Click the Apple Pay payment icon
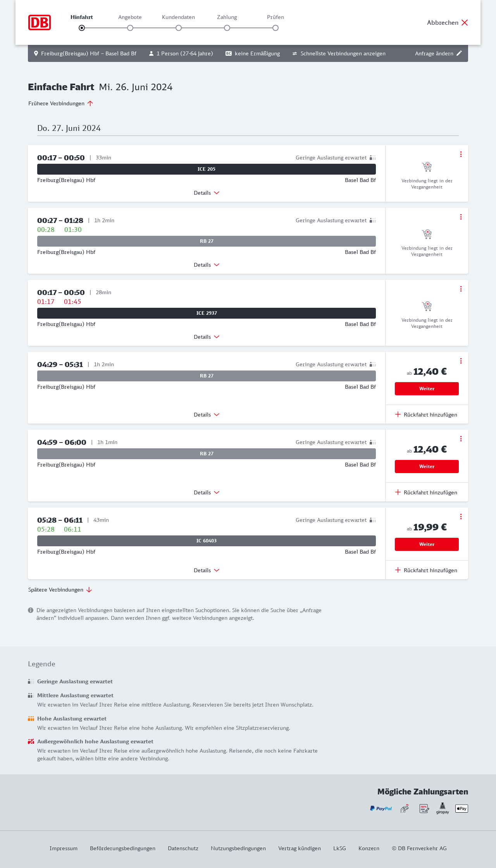Image resolution: width=496 pixels, height=868 pixels. point(462,808)
